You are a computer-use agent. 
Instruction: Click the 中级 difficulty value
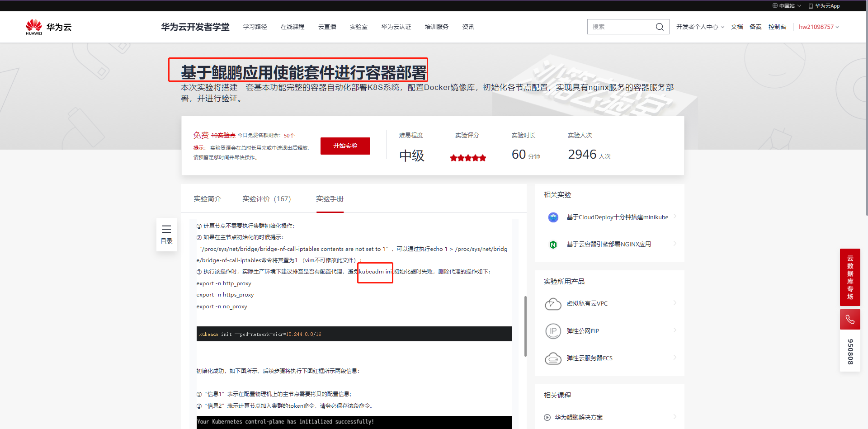click(412, 156)
